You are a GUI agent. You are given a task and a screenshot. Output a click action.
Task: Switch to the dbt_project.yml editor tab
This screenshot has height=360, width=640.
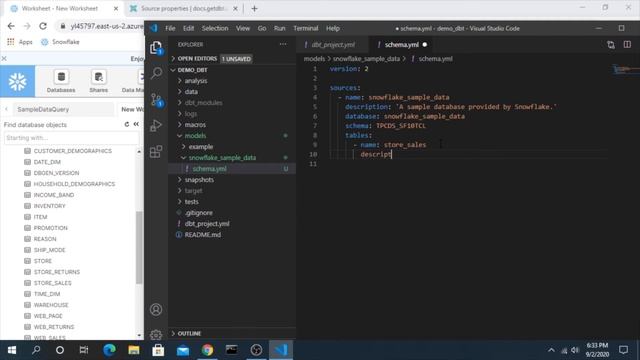(x=332, y=45)
